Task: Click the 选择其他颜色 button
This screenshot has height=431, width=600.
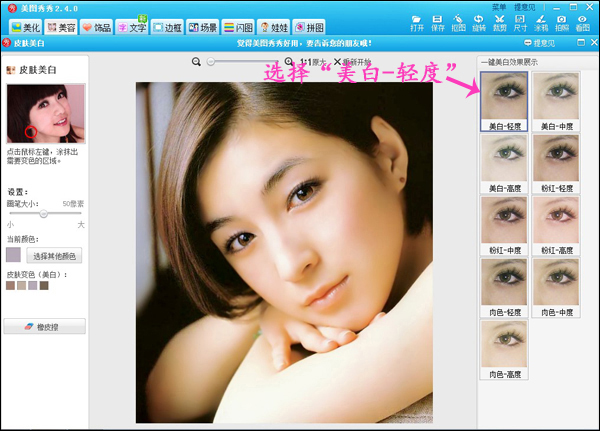Action: click(x=56, y=256)
